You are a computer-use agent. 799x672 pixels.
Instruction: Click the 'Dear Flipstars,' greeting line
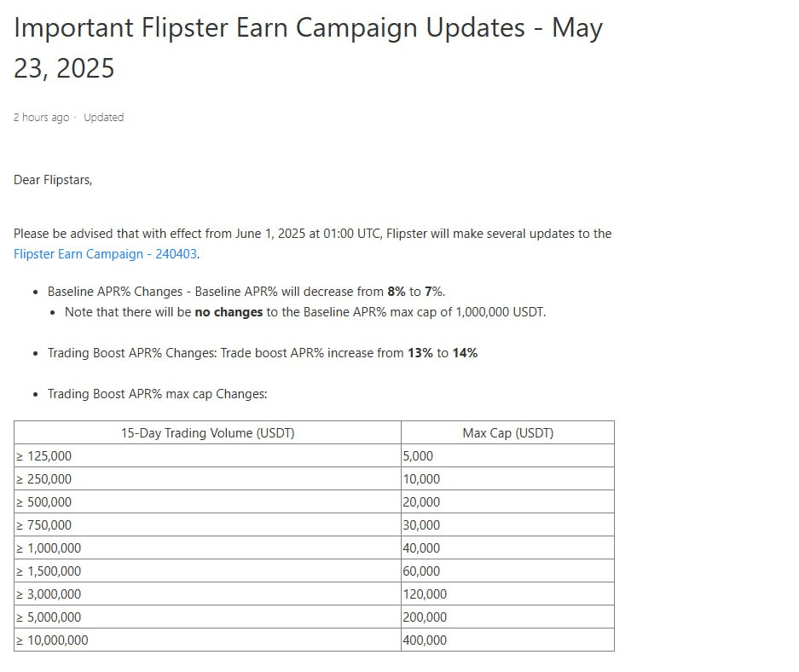click(53, 180)
